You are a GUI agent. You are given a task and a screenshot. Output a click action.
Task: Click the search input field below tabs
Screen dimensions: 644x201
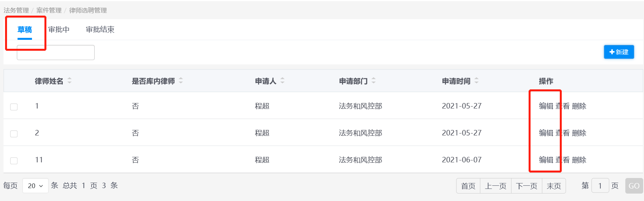(x=56, y=53)
